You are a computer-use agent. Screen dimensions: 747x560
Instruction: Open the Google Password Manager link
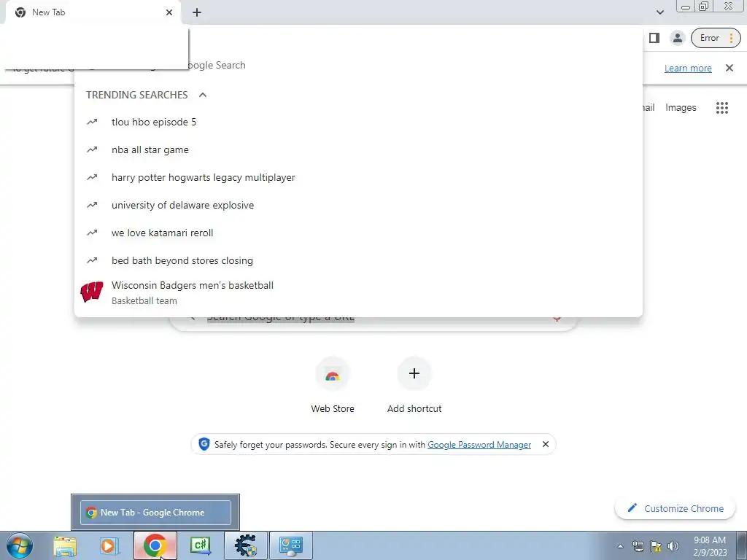479,445
